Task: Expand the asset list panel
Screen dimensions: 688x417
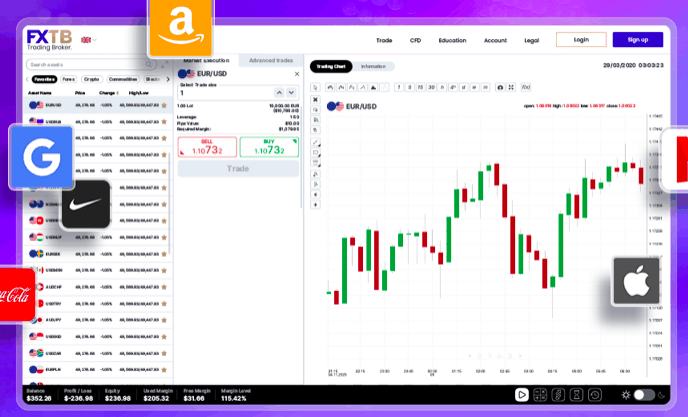Action: tap(165, 65)
